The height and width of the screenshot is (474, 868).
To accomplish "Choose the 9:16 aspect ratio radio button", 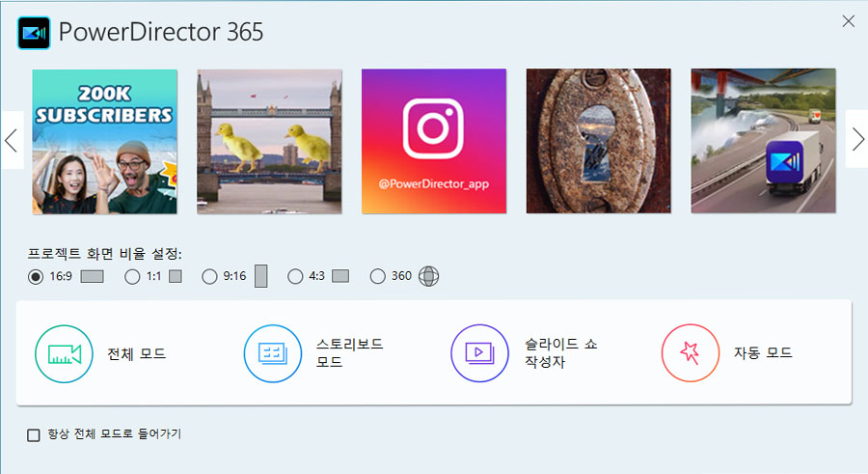I will pos(209,277).
